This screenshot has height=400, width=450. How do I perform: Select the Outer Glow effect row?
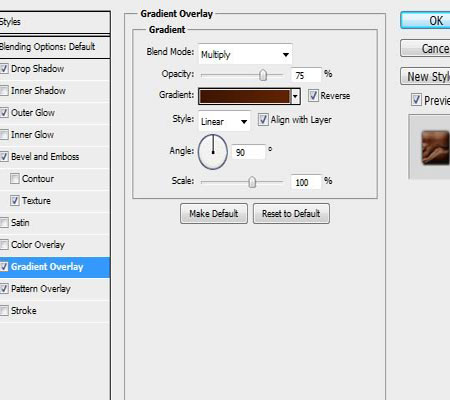55,113
